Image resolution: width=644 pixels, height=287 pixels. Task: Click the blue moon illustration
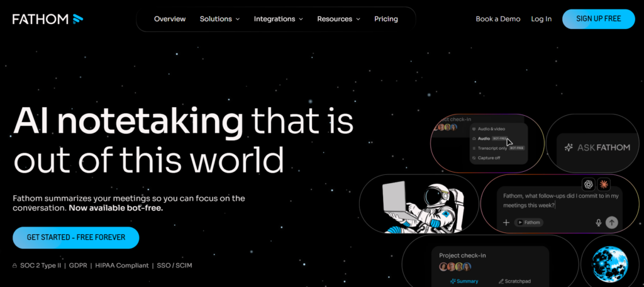(609, 263)
